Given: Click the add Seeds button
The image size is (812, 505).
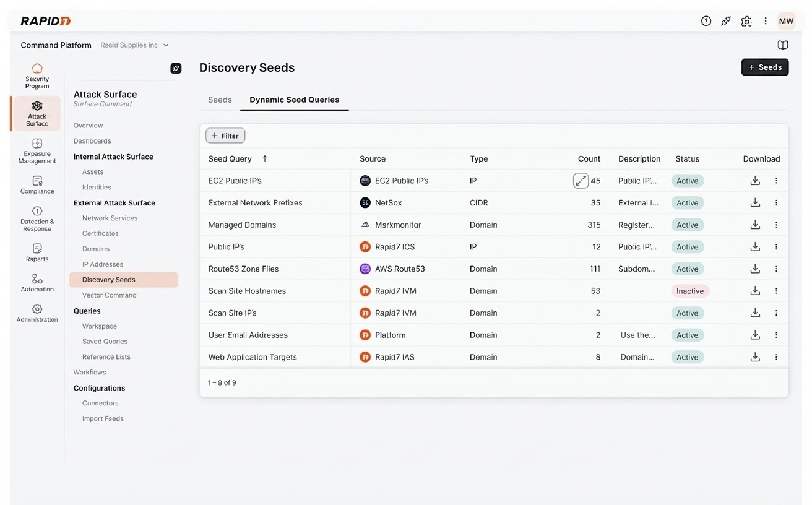Looking at the screenshot, I should (764, 67).
